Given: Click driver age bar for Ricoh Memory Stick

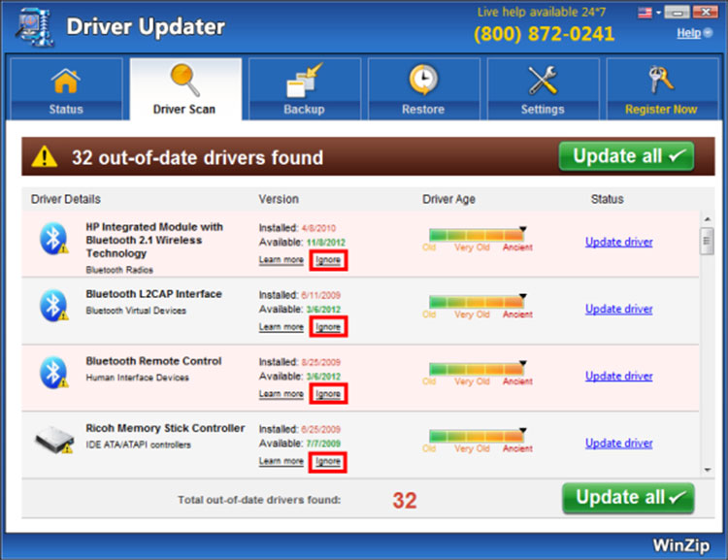Looking at the screenshot, I should 477,436.
